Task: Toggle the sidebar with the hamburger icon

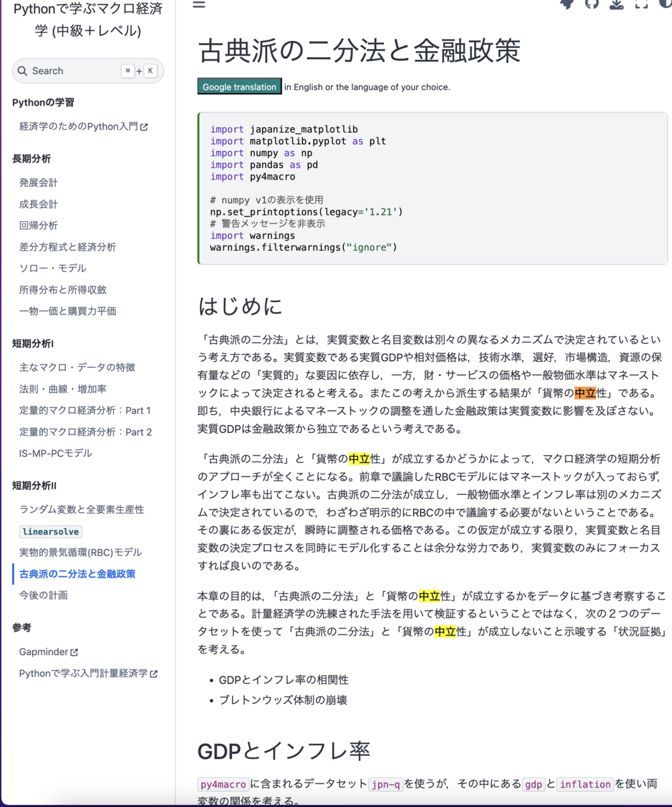Action: tap(198, 4)
